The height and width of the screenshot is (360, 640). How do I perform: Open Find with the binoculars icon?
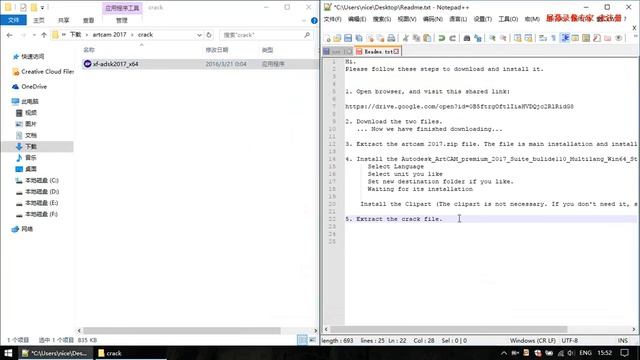pos(467,38)
